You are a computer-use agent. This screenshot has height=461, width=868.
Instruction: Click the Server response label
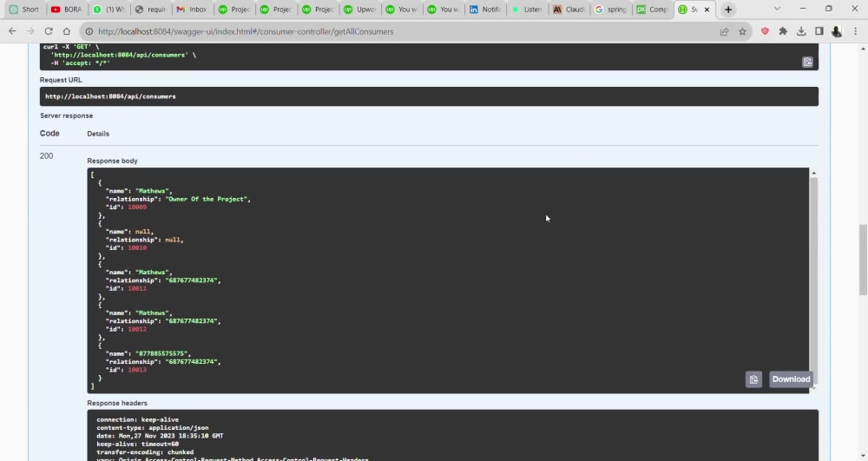[67, 115]
